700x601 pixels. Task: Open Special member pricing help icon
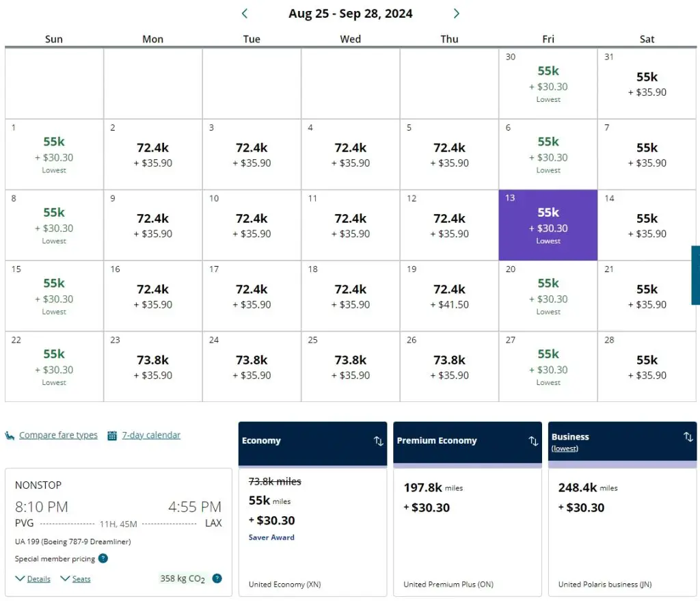[x=103, y=559]
